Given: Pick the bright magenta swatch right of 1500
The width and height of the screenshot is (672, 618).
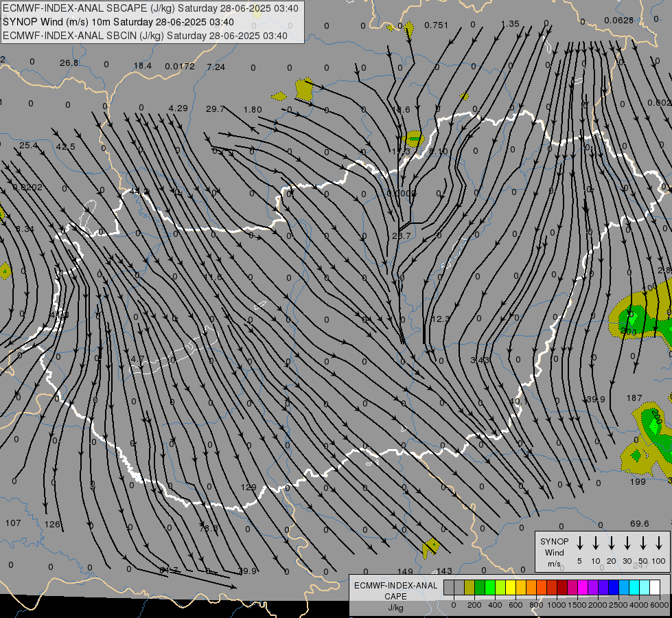Looking at the screenshot, I should (x=583, y=587).
